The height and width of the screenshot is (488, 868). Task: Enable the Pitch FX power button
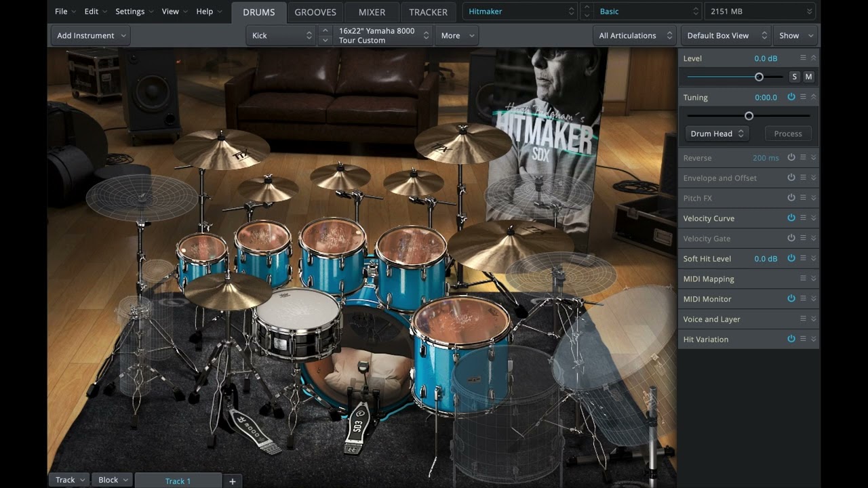[x=791, y=198]
